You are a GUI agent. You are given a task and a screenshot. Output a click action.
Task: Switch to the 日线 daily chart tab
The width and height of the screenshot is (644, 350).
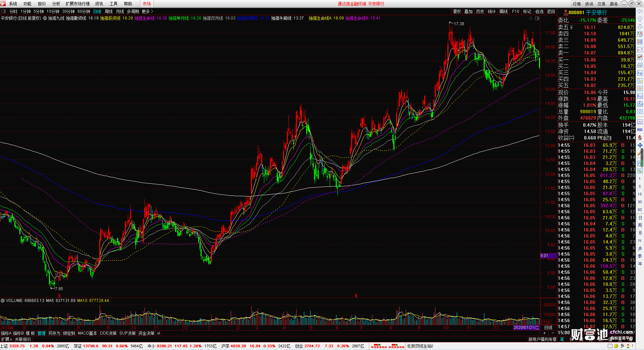coord(97,11)
